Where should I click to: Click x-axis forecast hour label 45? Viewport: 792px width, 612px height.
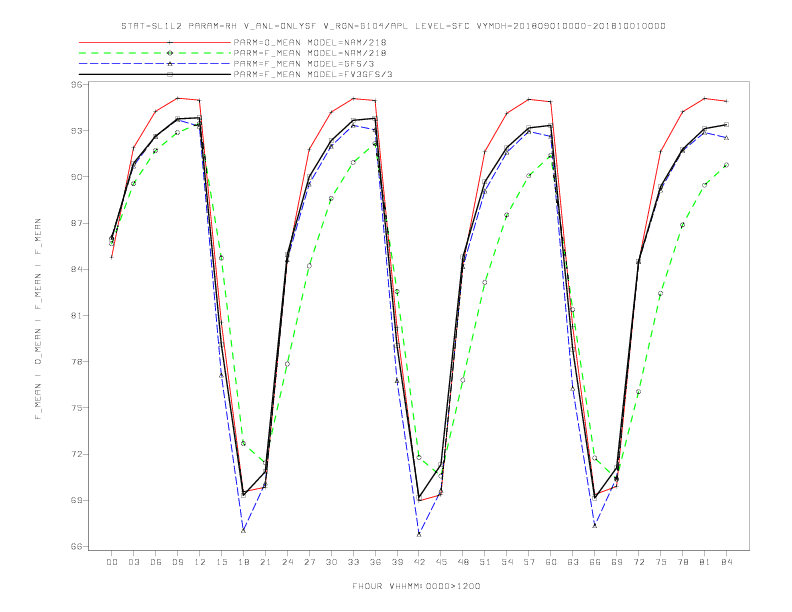click(441, 562)
